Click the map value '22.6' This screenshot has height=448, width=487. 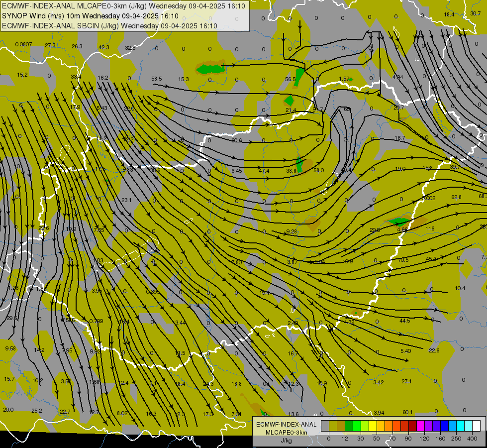point(434,350)
